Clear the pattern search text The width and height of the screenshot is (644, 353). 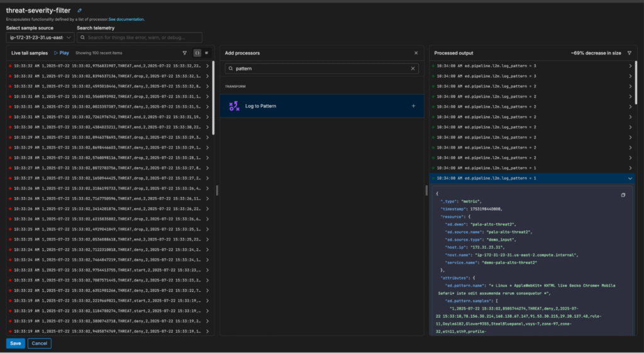click(x=413, y=68)
